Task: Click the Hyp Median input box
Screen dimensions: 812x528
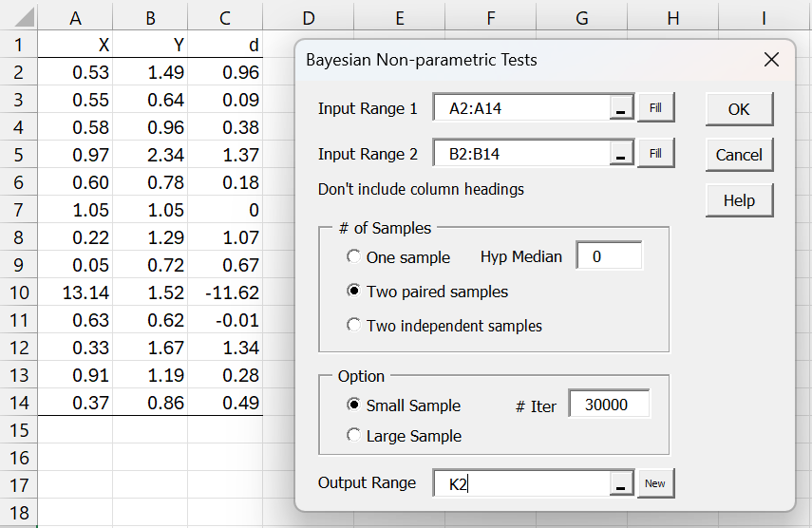Action: pyautogui.click(x=609, y=255)
